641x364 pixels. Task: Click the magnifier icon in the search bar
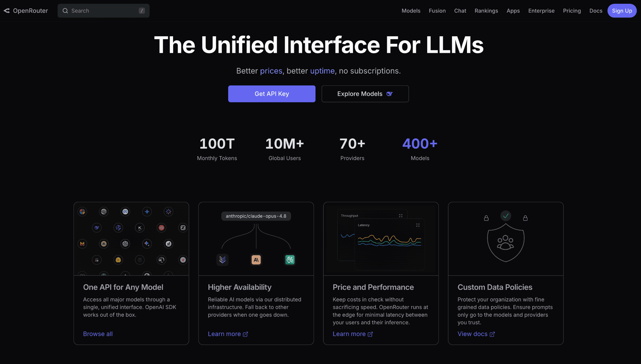click(65, 11)
